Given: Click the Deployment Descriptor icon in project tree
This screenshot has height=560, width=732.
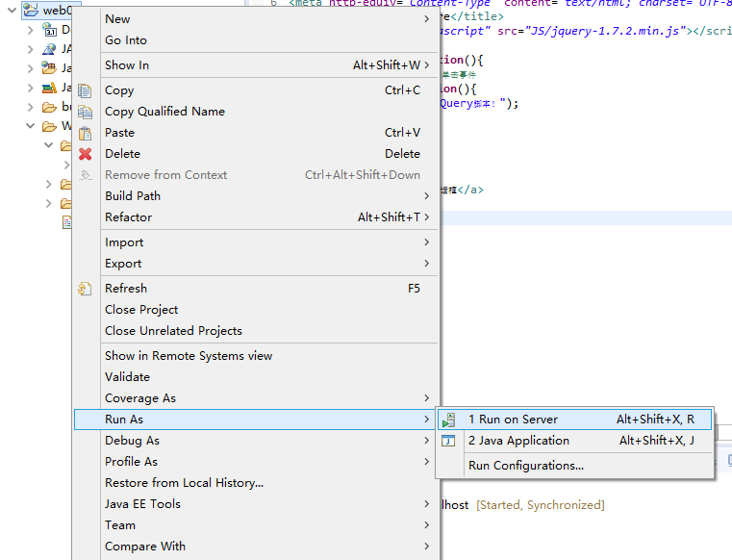Looking at the screenshot, I should coord(49,30).
